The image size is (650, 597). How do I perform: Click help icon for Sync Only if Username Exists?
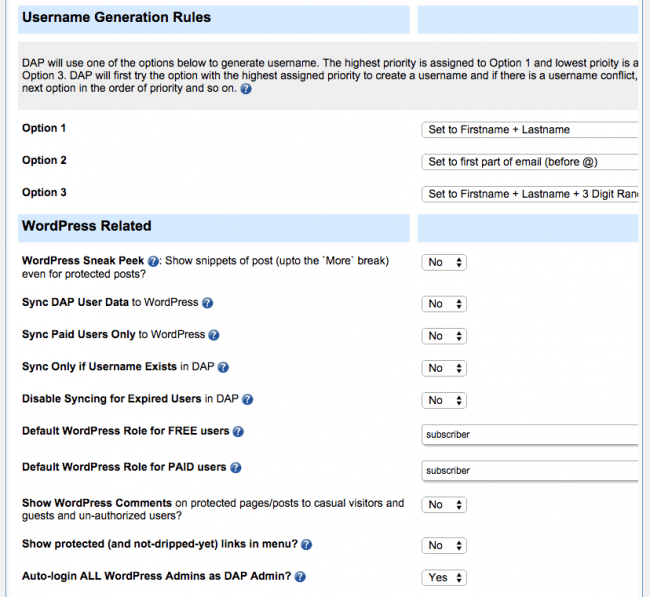(224, 368)
